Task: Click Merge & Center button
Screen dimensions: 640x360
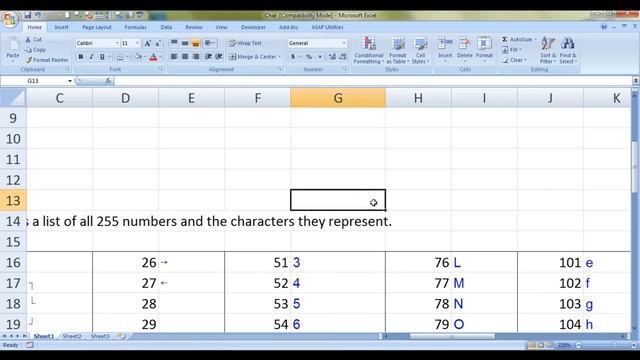Action: click(253, 57)
